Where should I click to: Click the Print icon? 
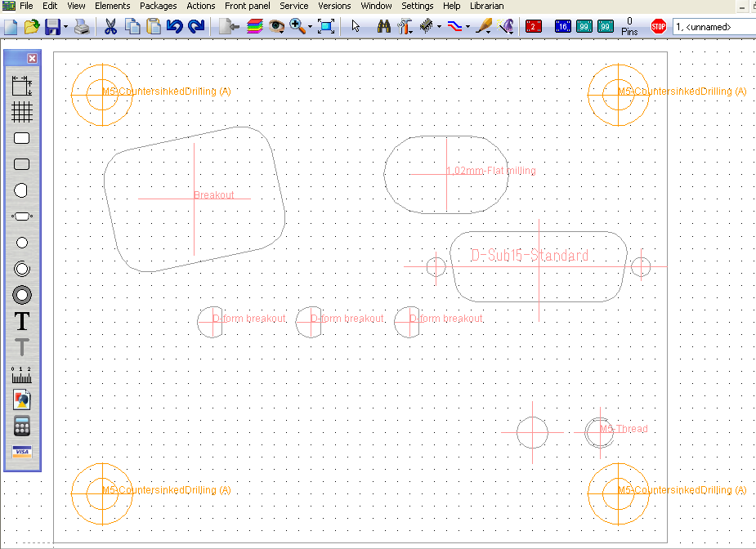click(x=82, y=27)
